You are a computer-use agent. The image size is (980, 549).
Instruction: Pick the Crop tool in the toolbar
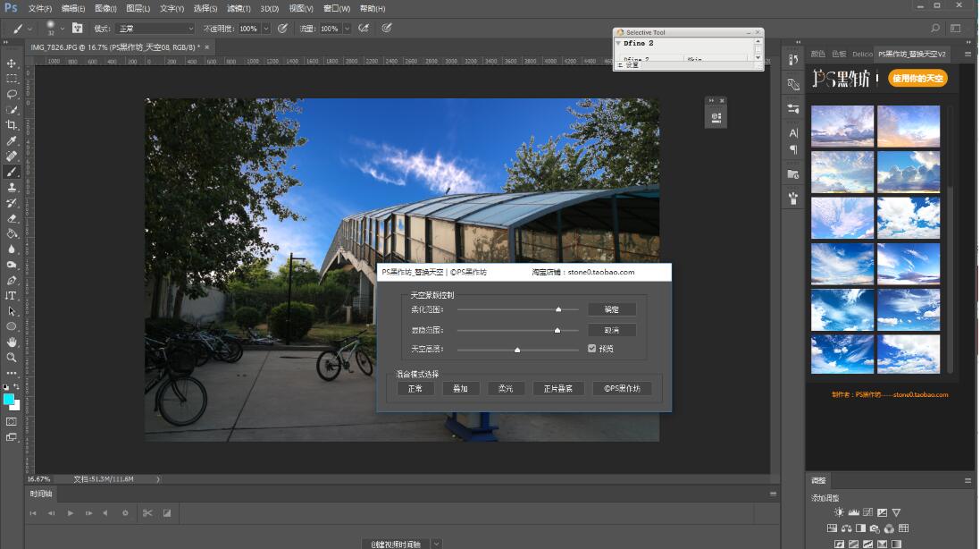click(x=12, y=125)
